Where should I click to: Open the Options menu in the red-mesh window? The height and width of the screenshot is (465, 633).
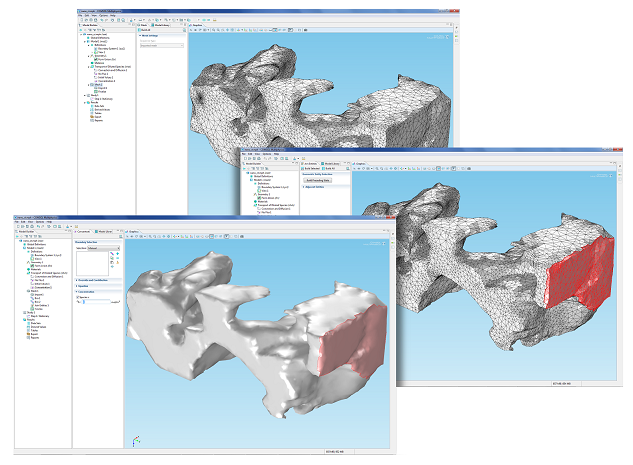tap(267, 154)
